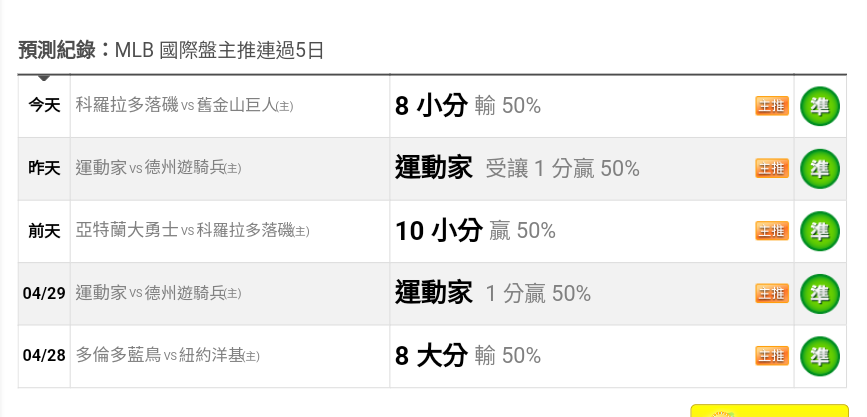
Task: Click orange 主推 badge in 前天 row
Action: [x=772, y=231]
